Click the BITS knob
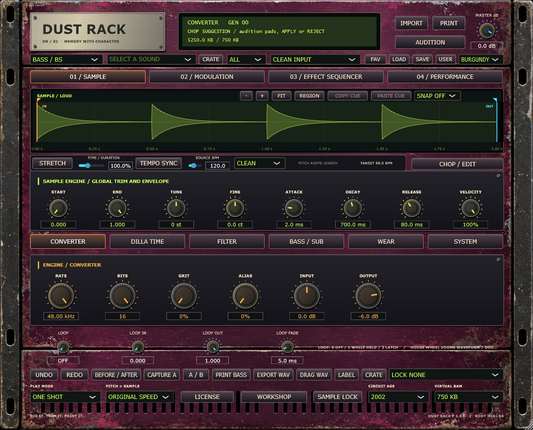Viewport: 533px width, 430px height. [x=122, y=296]
